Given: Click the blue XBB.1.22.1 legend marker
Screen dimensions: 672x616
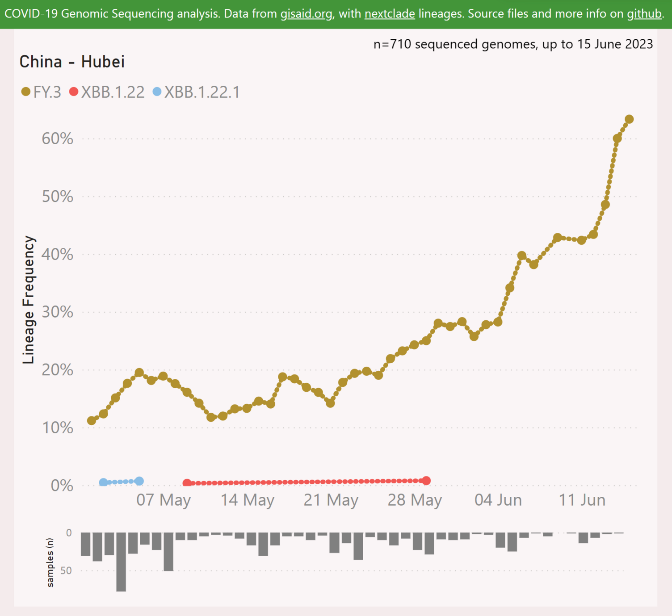Looking at the screenshot, I should coord(157,92).
